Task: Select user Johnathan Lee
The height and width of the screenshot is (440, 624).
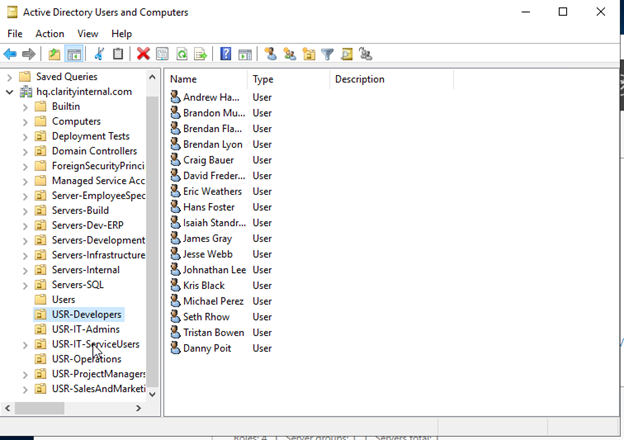Action: coord(214,270)
